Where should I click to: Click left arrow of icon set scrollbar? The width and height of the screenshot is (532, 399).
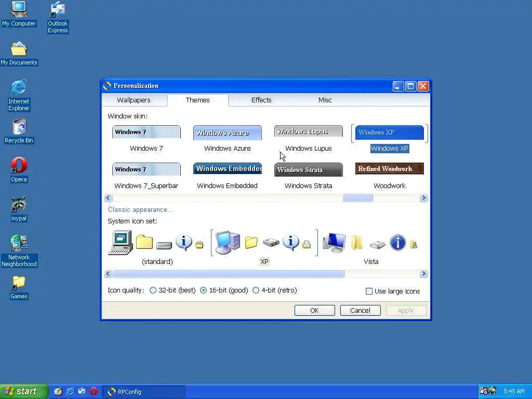tap(108, 274)
